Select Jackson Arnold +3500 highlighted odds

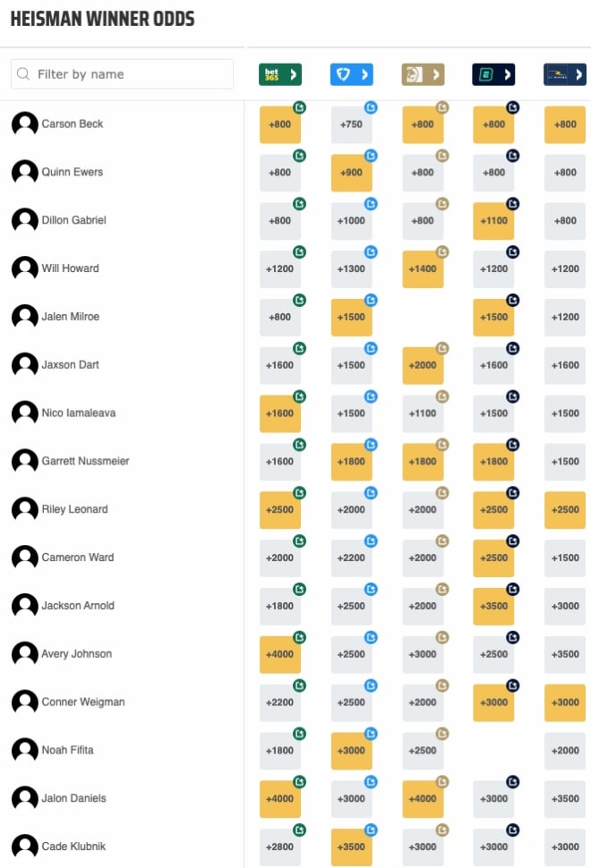click(493, 606)
